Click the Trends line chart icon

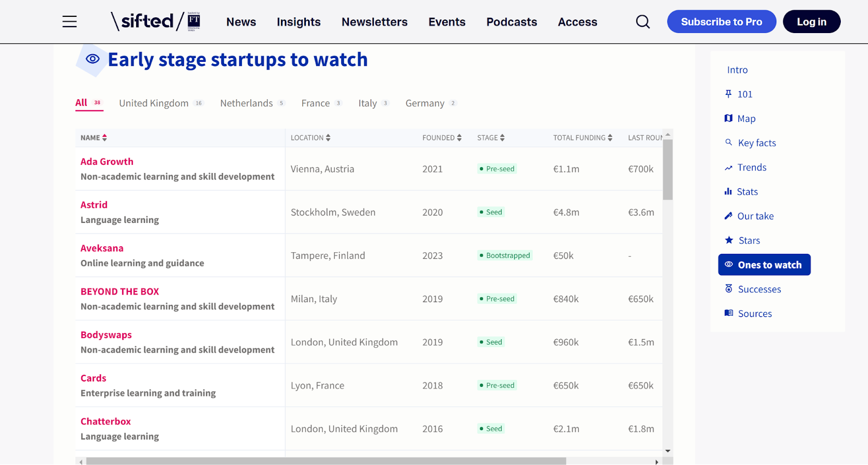click(x=729, y=168)
